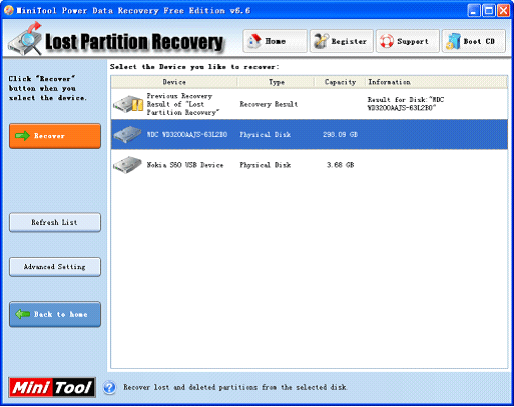Click the Result for Disk information cell
This screenshot has height=407, width=514.
click(x=406, y=104)
